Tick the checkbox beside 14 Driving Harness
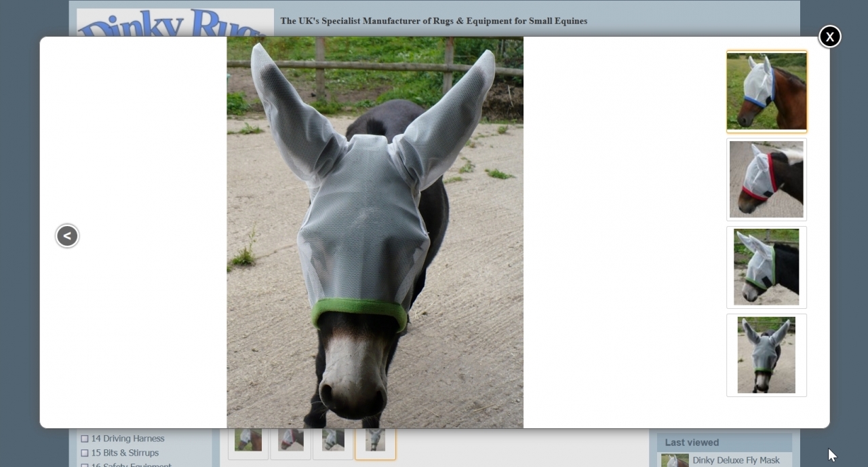 click(x=85, y=439)
